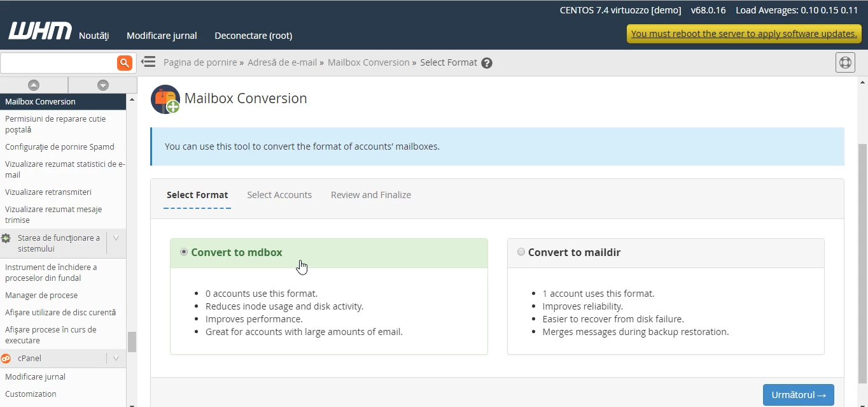Collapse the sidebar with the breadcrumb toggle icon
This screenshot has height=407, width=868.
pos(148,62)
